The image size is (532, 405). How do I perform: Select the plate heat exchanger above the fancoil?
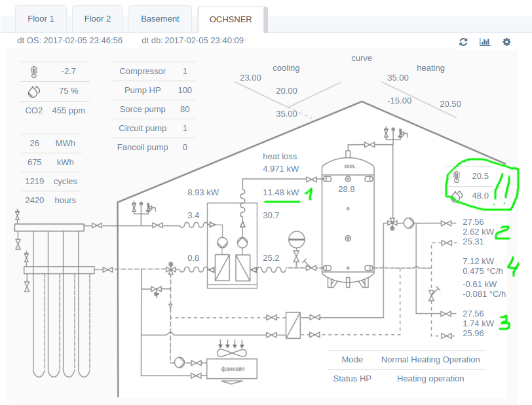(293, 325)
